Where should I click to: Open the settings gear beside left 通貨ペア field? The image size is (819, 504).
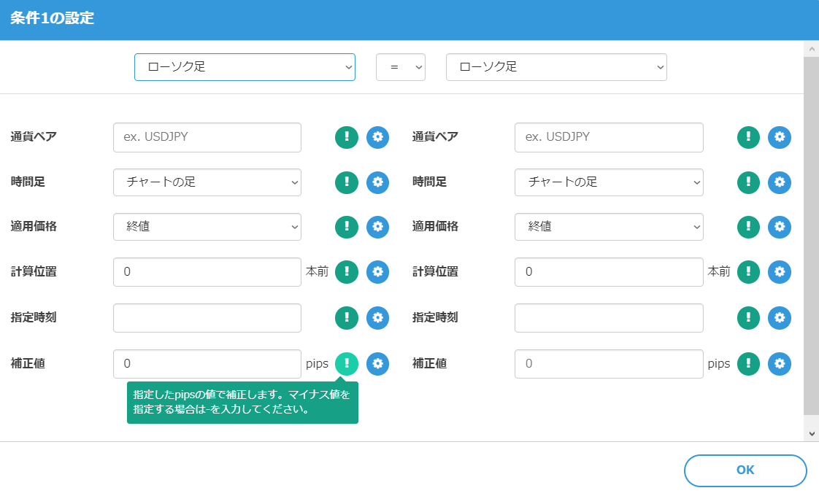click(377, 137)
